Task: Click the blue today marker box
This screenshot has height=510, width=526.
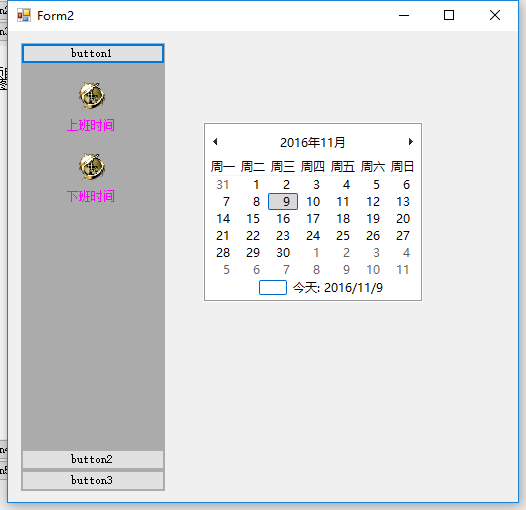Action: [x=273, y=288]
